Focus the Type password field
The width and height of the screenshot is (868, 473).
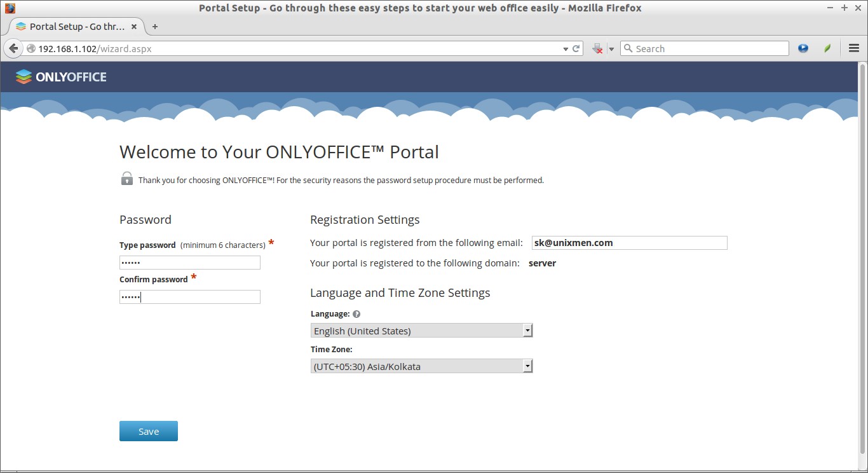(190, 263)
